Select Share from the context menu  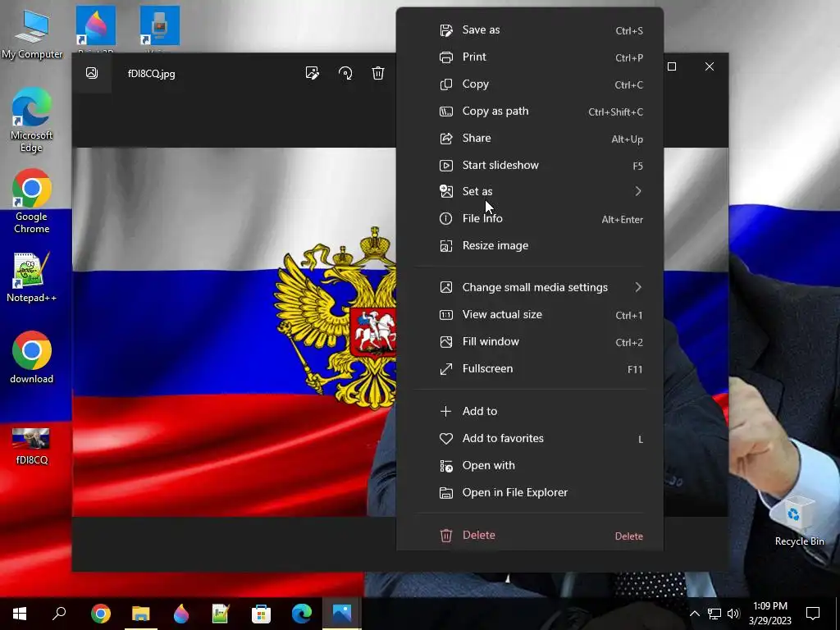pos(530,138)
